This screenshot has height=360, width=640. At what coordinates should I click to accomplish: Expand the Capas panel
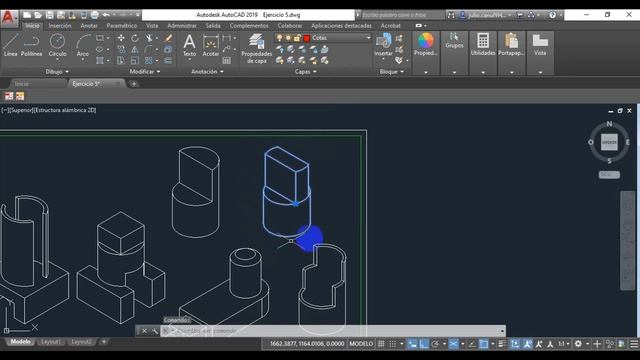(x=306, y=71)
